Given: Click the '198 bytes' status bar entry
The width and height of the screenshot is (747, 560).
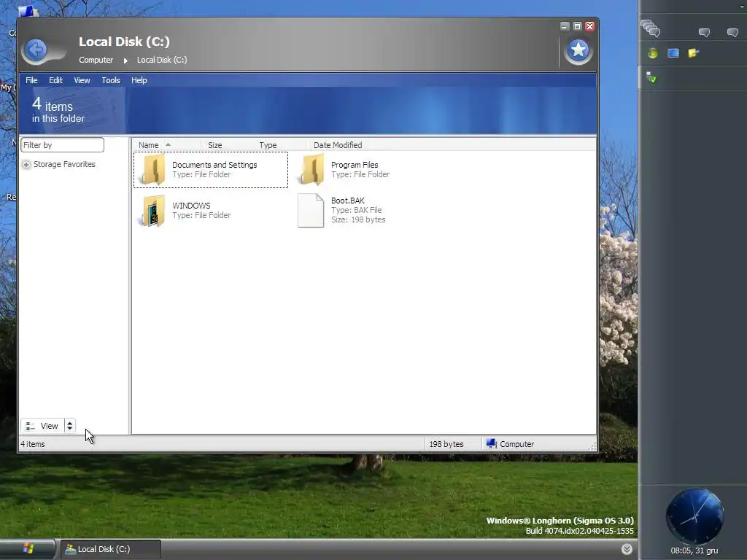Looking at the screenshot, I should coord(446,444).
